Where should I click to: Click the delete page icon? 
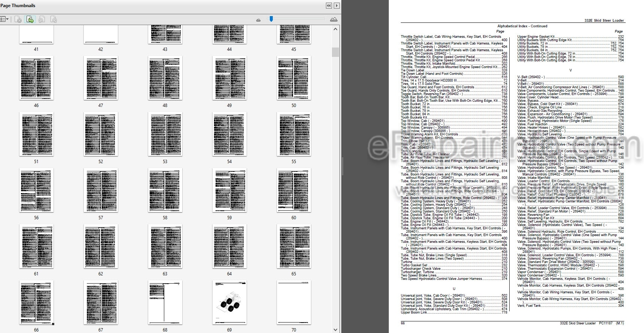(18, 19)
